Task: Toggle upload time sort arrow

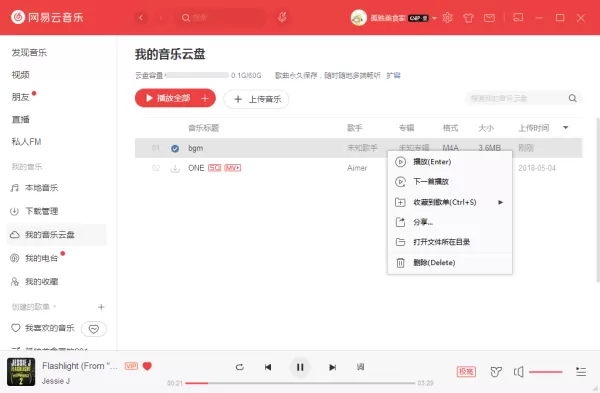Action: click(x=566, y=128)
